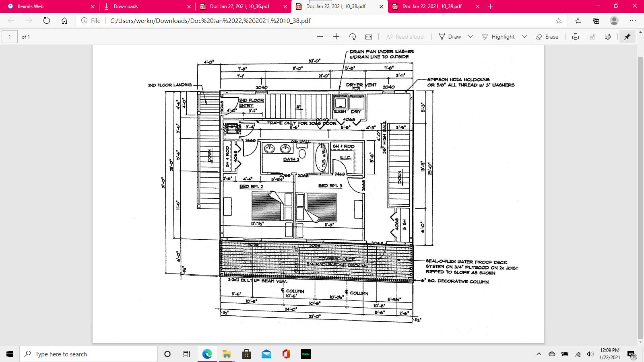Expand the Draw options dropdown arrow
This screenshot has height=362, width=644.
click(x=470, y=37)
